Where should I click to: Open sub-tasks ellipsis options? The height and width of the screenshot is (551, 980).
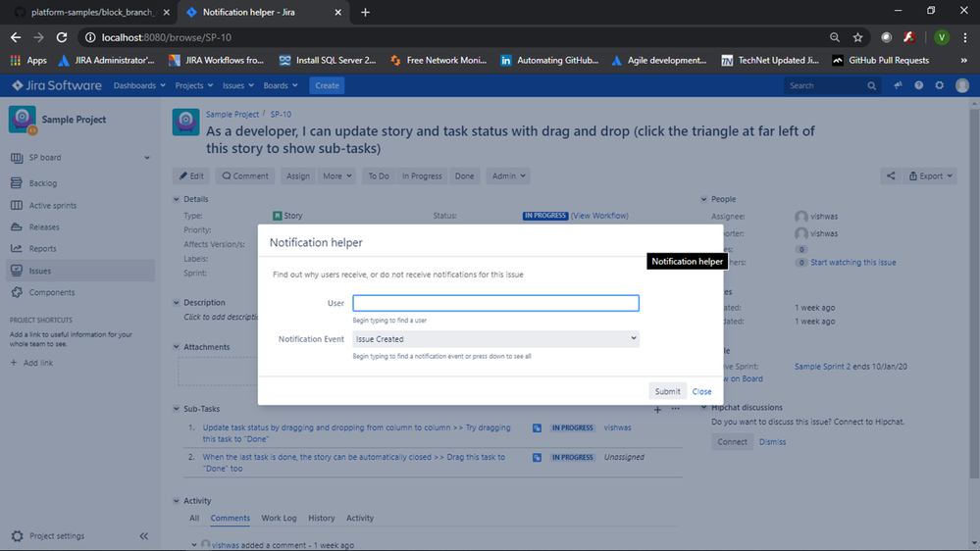coord(675,409)
